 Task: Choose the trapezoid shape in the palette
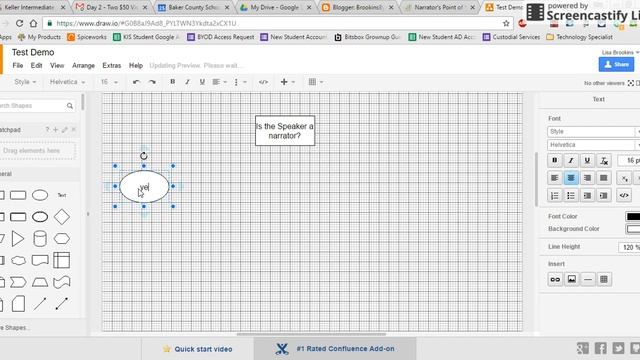coord(40,282)
